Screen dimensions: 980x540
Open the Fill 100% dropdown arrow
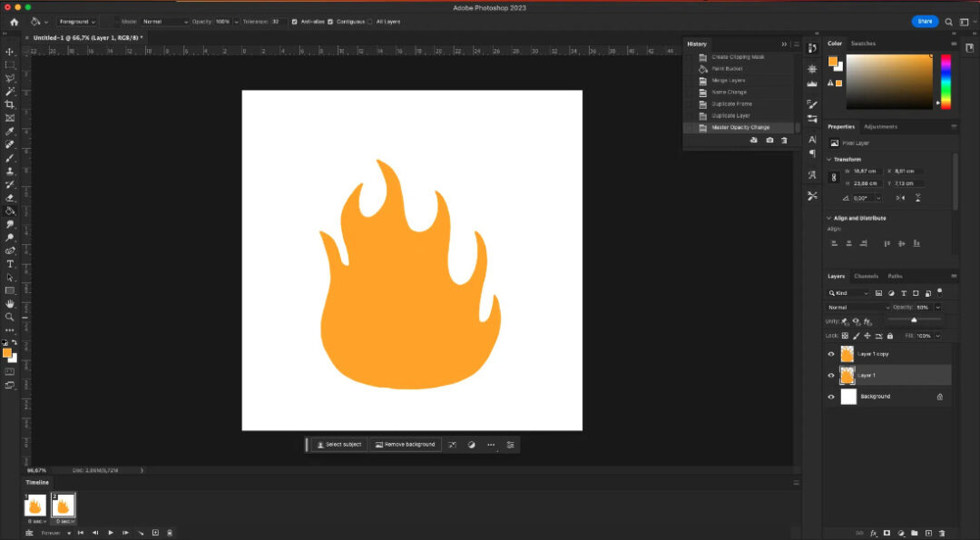click(938, 336)
